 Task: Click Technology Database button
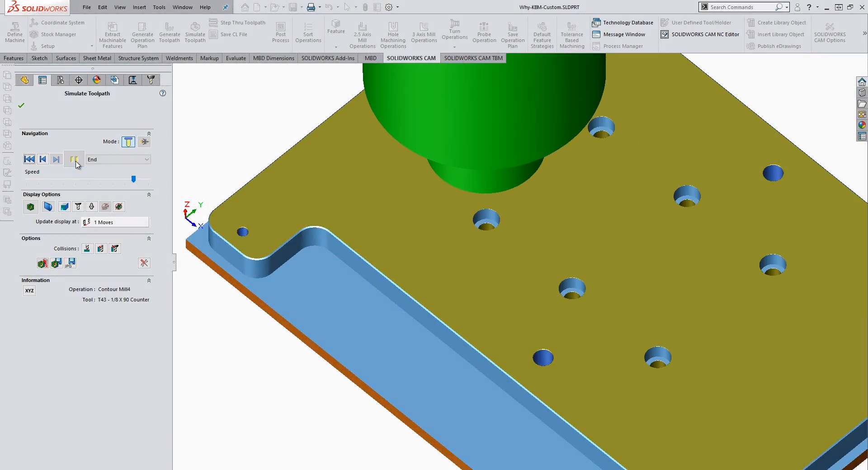623,23
